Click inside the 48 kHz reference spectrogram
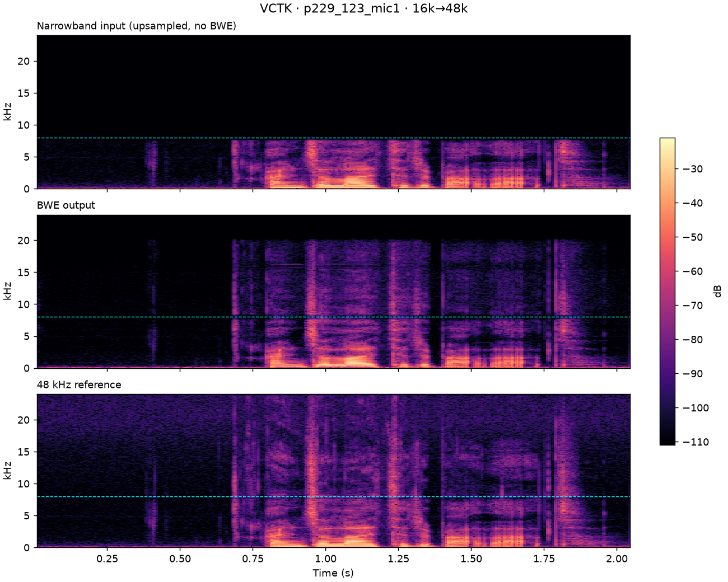This screenshot has width=728, height=582. click(334, 471)
